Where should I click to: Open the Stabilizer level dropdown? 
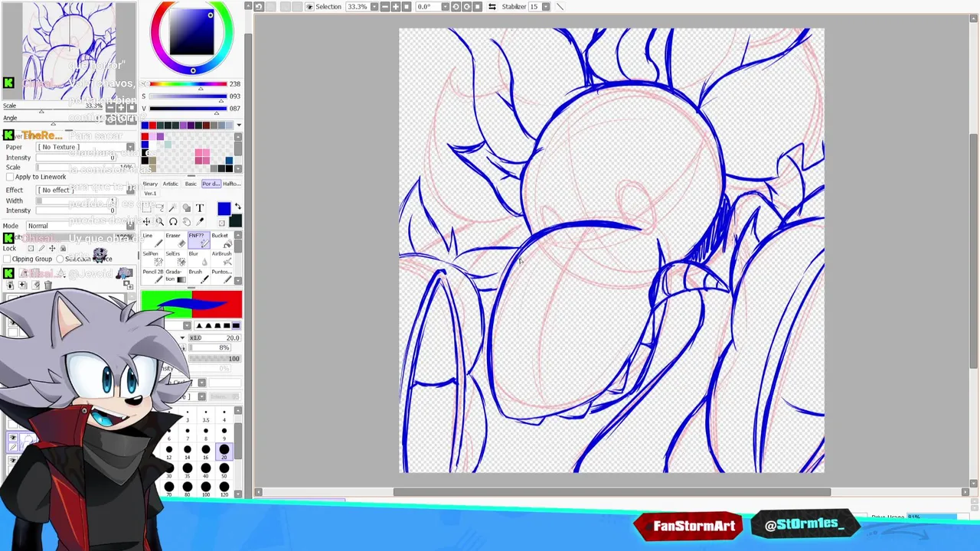(546, 6)
